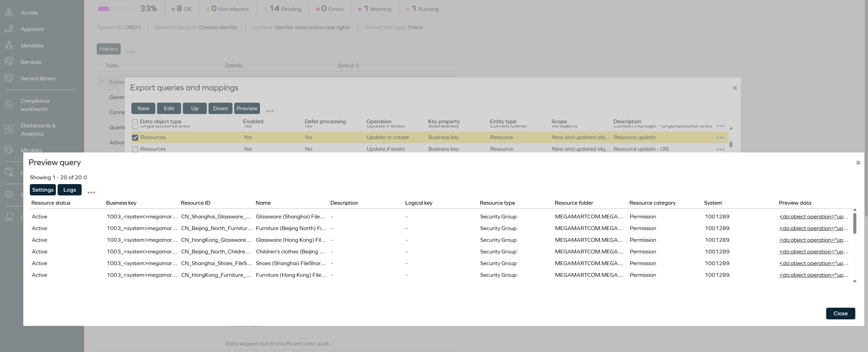Sort by Resource folder column header
The height and width of the screenshot is (352, 868).
click(574, 203)
